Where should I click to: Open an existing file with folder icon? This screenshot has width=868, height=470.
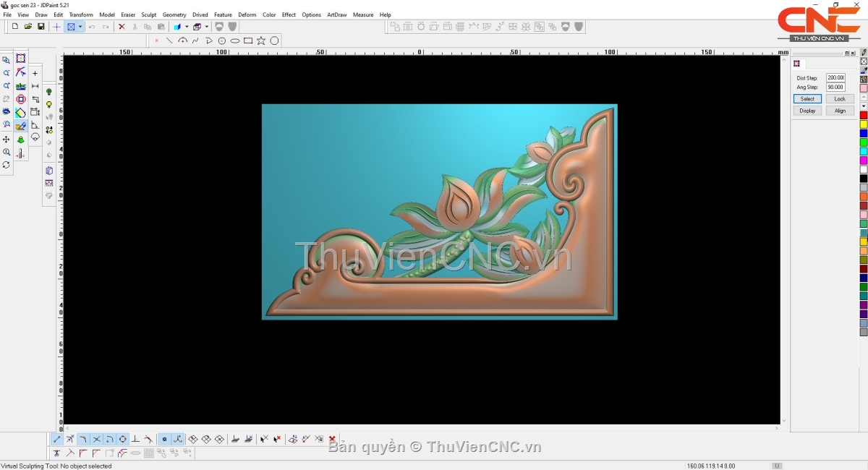28,27
